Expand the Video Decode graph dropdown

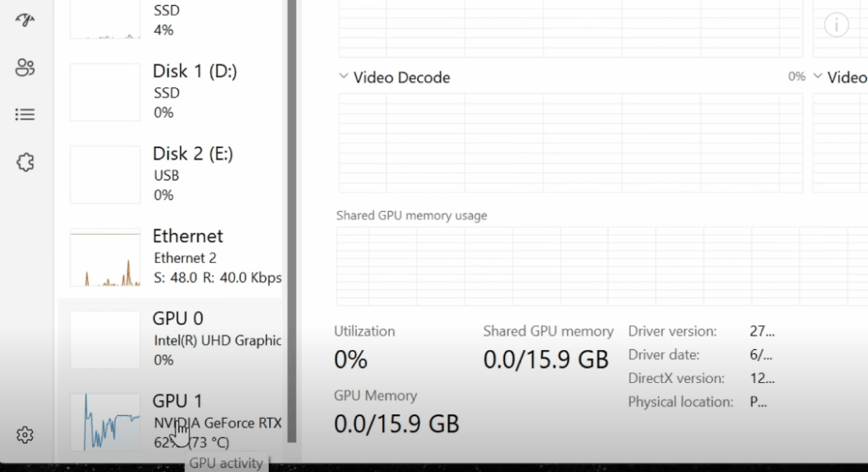[343, 77]
